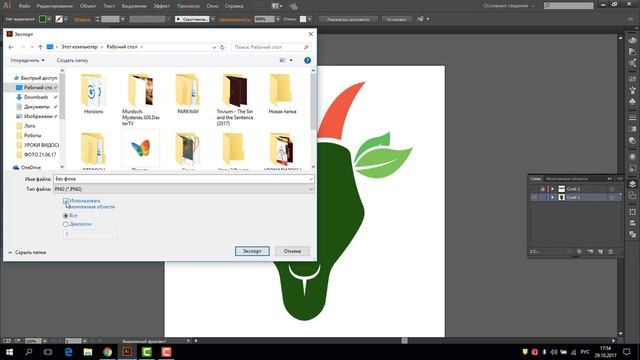Open File Explorer from the taskbar

tap(88, 352)
